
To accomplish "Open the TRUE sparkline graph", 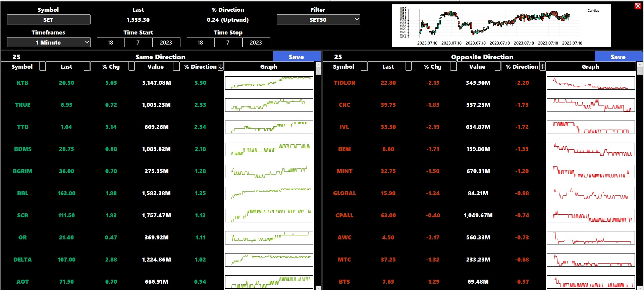I will coord(269,105).
